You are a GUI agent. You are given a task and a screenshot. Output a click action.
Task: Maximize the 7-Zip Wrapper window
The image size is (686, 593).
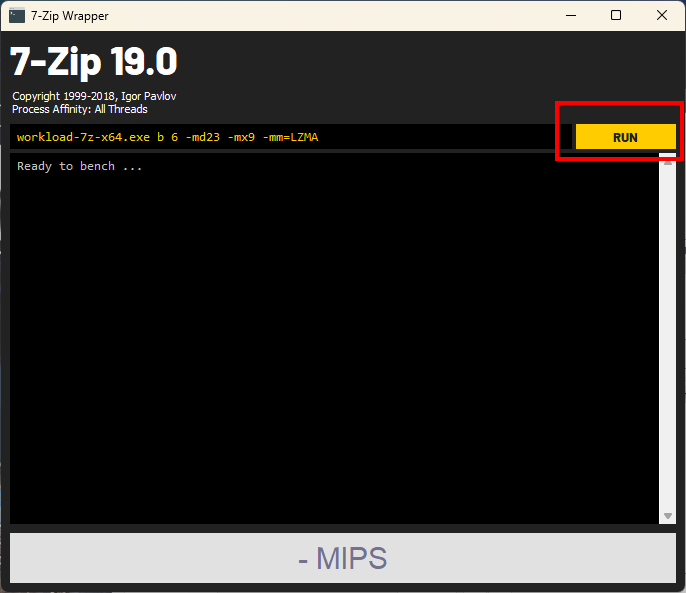click(616, 15)
